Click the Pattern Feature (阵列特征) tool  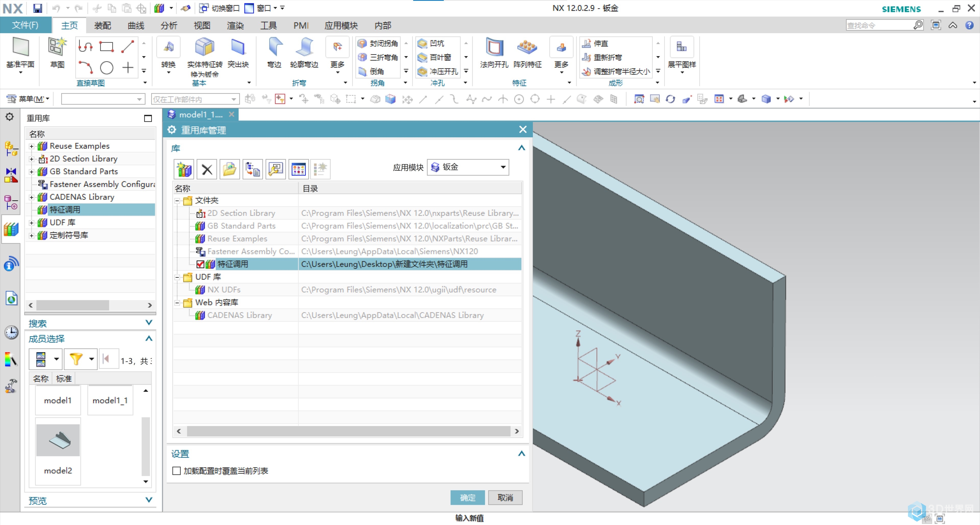(527, 53)
